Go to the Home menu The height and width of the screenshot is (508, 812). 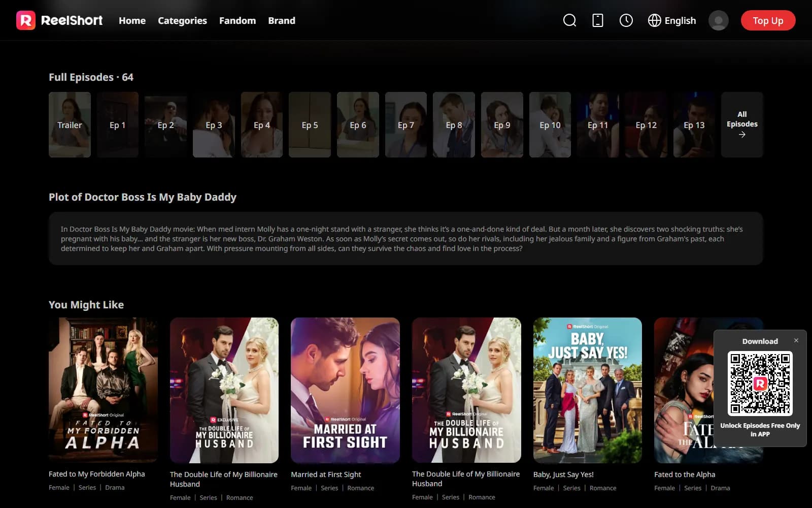tap(132, 20)
